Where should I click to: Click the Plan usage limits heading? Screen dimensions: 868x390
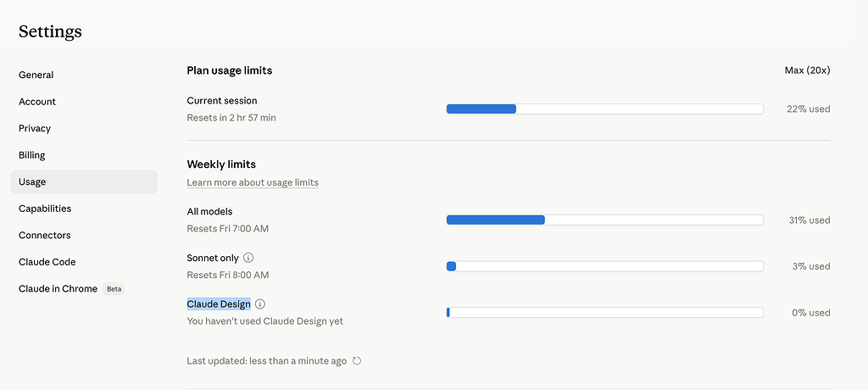pos(229,70)
